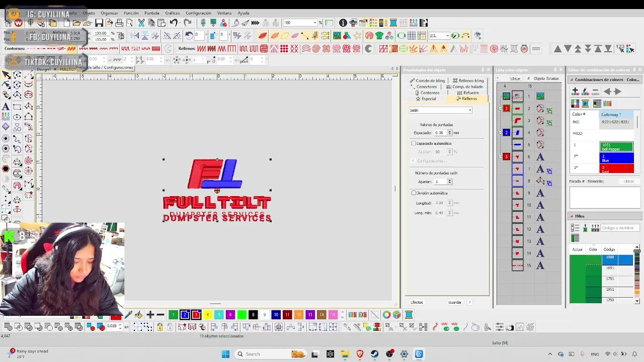This screenshot has height=362, width=644.
Task: Select yellow color 4 in the palette bar
Action: point(207,315)
